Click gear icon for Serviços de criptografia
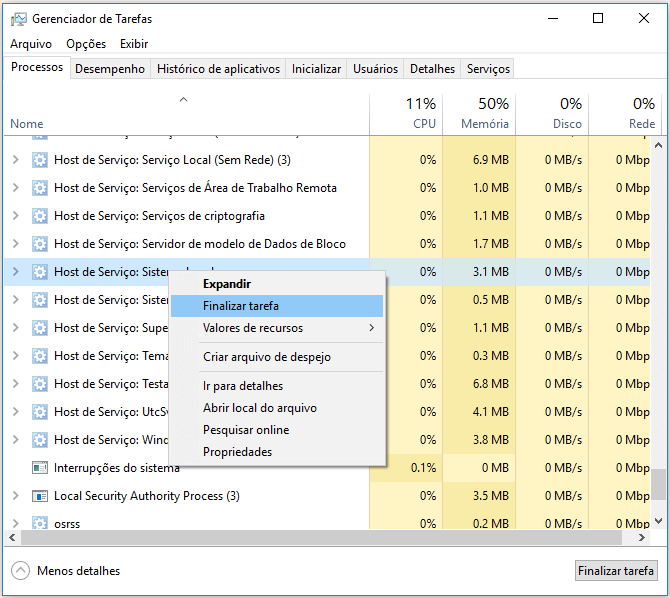670x598 pixels. tap(40, 216)
